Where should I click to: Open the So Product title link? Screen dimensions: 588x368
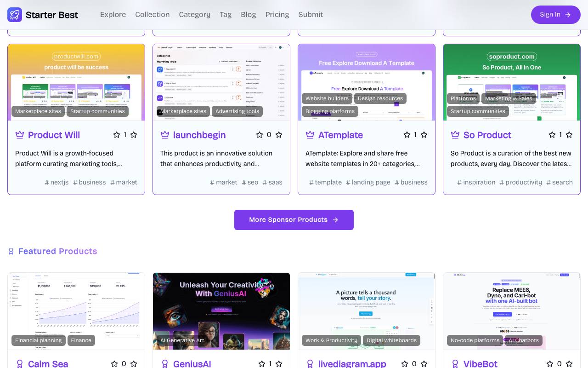point(487,135)
